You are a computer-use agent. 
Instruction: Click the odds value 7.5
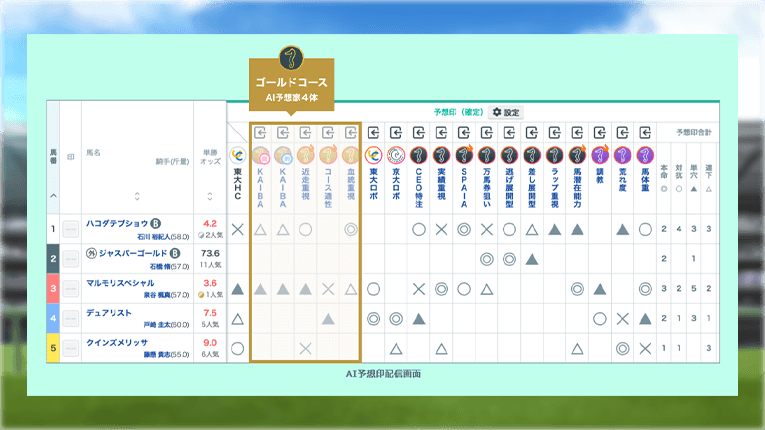[210, 313]
